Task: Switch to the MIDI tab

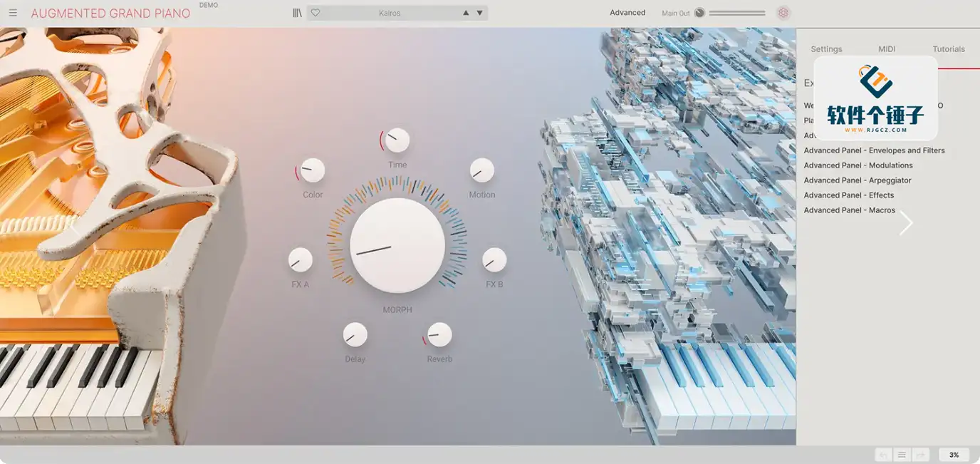Action: (887, 49)
